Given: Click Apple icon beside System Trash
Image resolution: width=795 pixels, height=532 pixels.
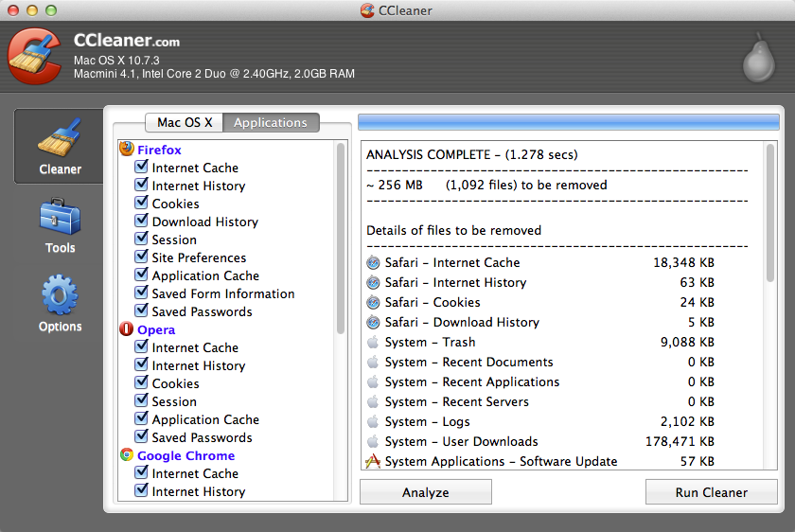Looking at the screenshot, I should (373, 342).
